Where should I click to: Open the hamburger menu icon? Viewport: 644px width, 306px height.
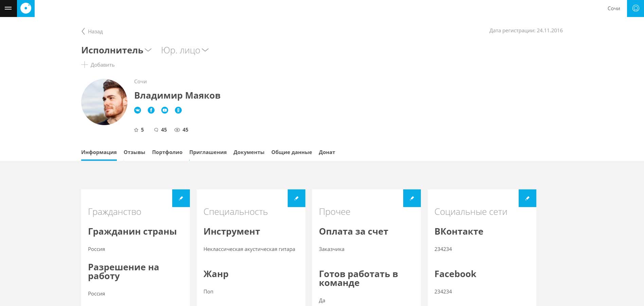(x=8, y=8)
